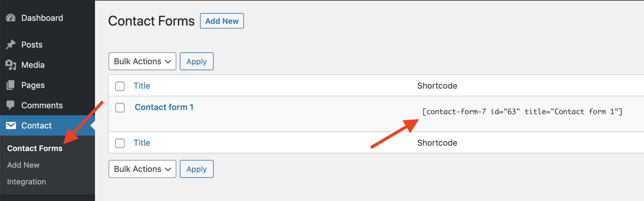
Task: Sort the list by the Title column
Action: pos(142,85)
